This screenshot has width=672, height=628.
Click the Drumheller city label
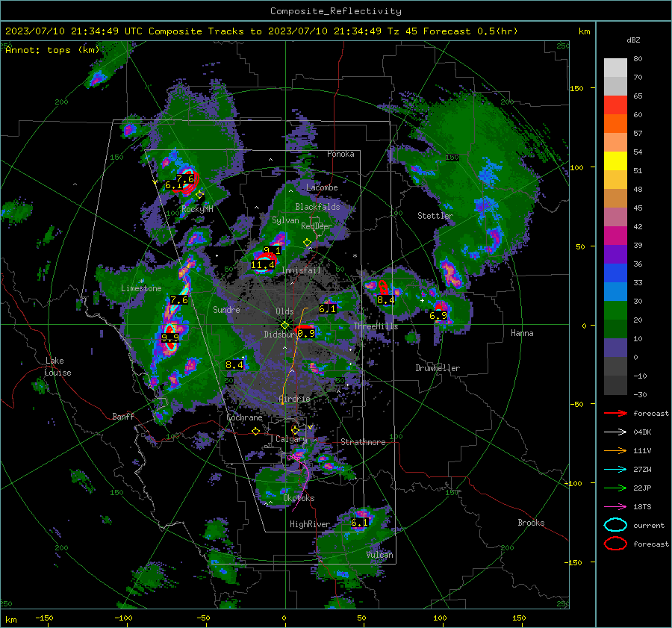click(x=438, y=368)
